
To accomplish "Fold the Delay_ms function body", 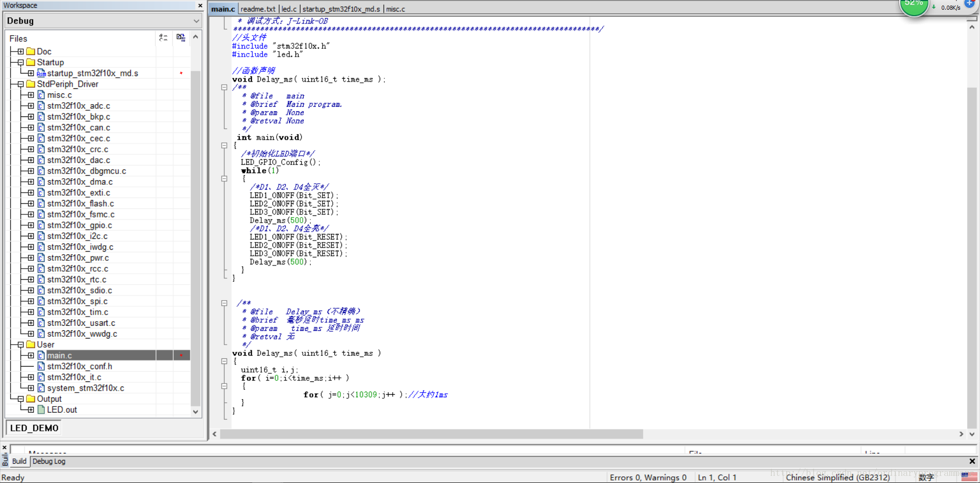I will (x=224, y=361).
